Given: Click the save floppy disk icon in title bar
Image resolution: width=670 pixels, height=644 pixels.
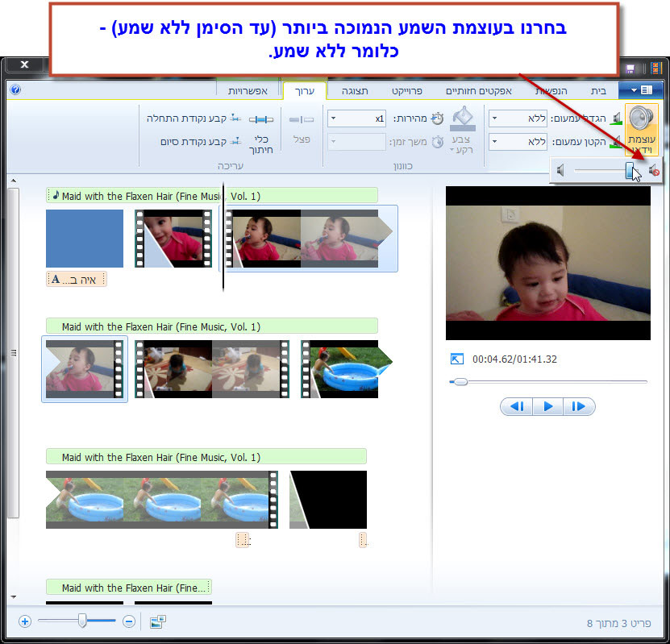Looking at the screenshot, I should coord(630,69).
